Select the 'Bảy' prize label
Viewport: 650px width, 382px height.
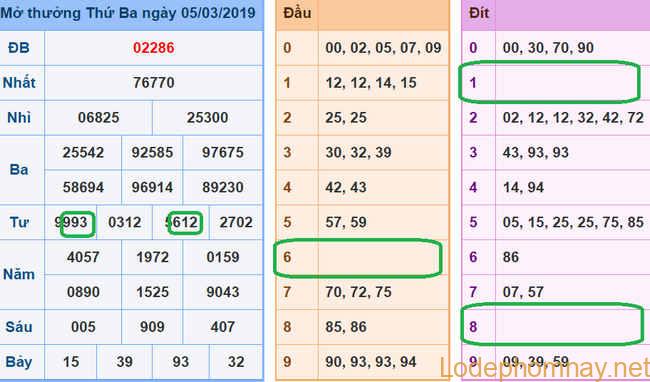coord(19,362)
